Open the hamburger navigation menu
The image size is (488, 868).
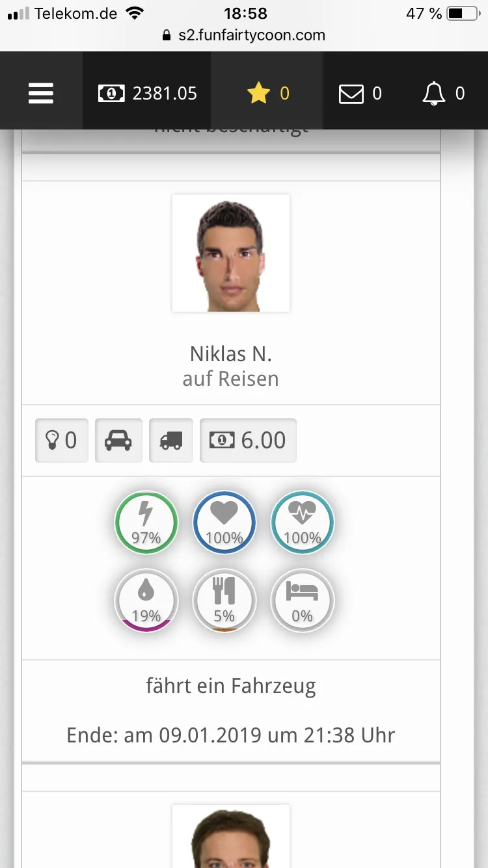point(40,94)
